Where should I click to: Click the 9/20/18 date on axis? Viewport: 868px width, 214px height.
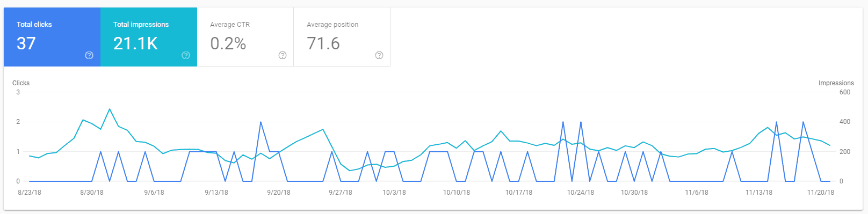(x=279, y=193)
